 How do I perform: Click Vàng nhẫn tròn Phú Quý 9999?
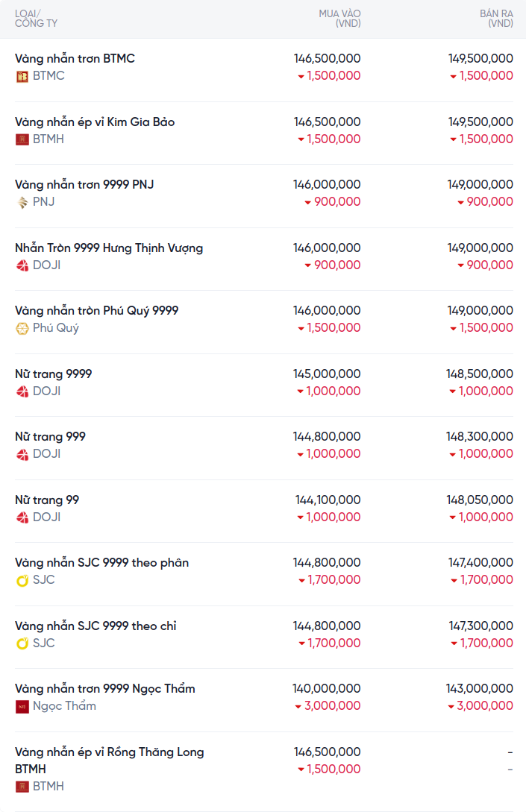coord(97,310)
